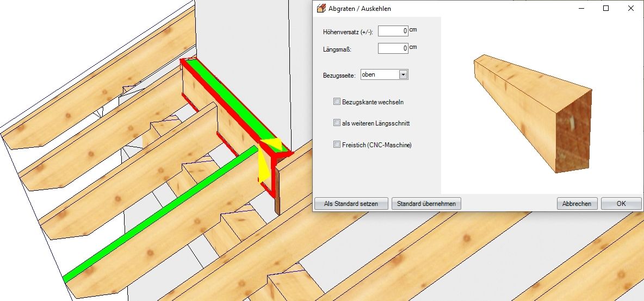Image resolution: width=644 pixels, height=301 pixels.
Task: Minimize the Abgraten / Auskehlen dialog
Action: pyautogui.click(x=581, y=8)
